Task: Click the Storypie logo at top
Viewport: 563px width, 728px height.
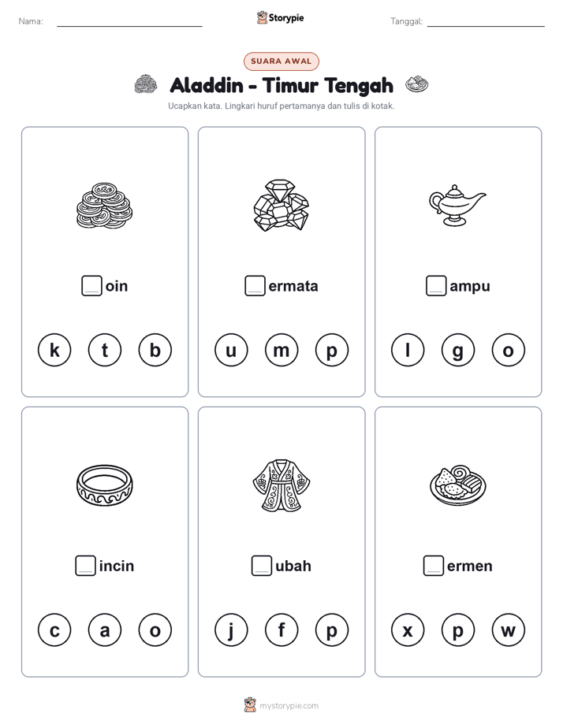Action: coord(281,17)
